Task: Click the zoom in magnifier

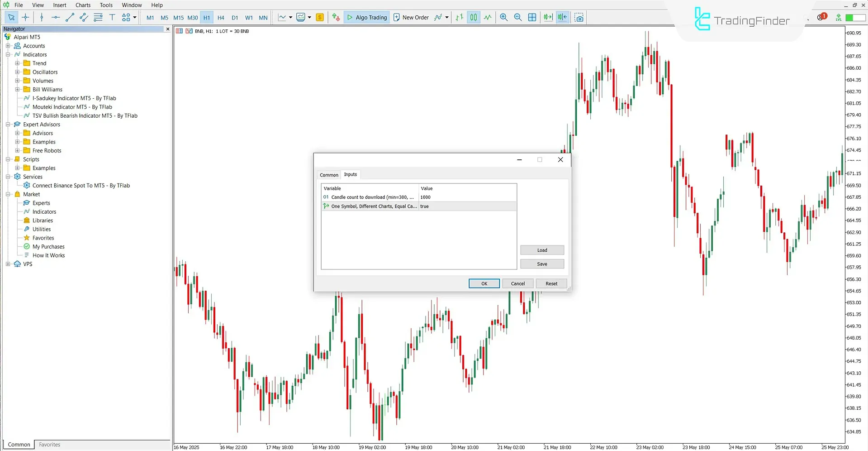Action: [503, 17]
